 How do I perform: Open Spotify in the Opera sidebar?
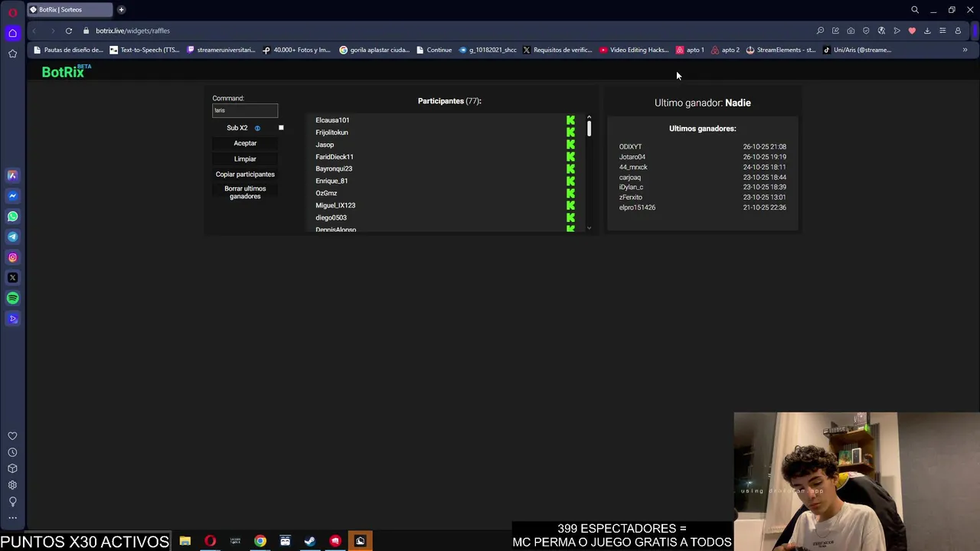pyautogui.click(x=12, y=298)
